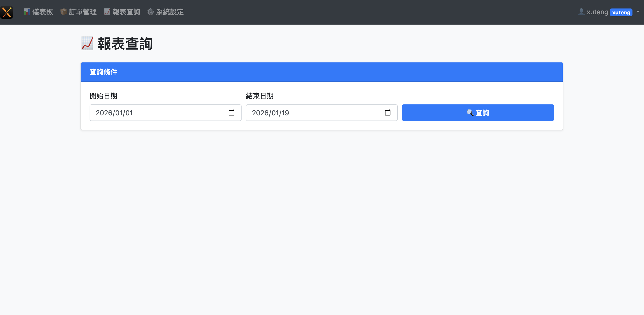The height and width of the screenshot is (315, 644).
Task: Click the magnifier icon on 查詢 button
Action: click(x=470, y=113)
